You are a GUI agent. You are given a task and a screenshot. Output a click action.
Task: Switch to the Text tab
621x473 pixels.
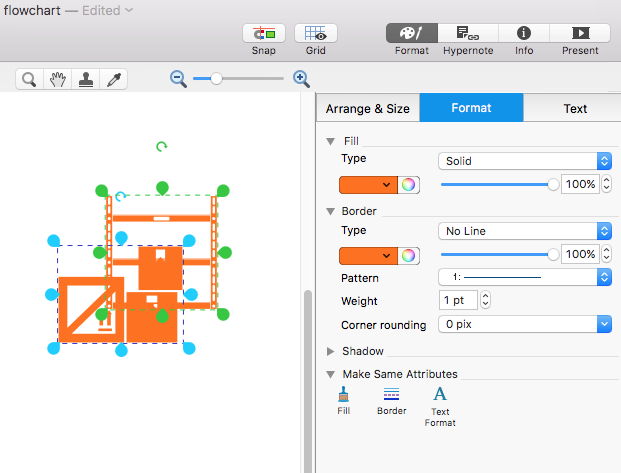click(575, 109)
